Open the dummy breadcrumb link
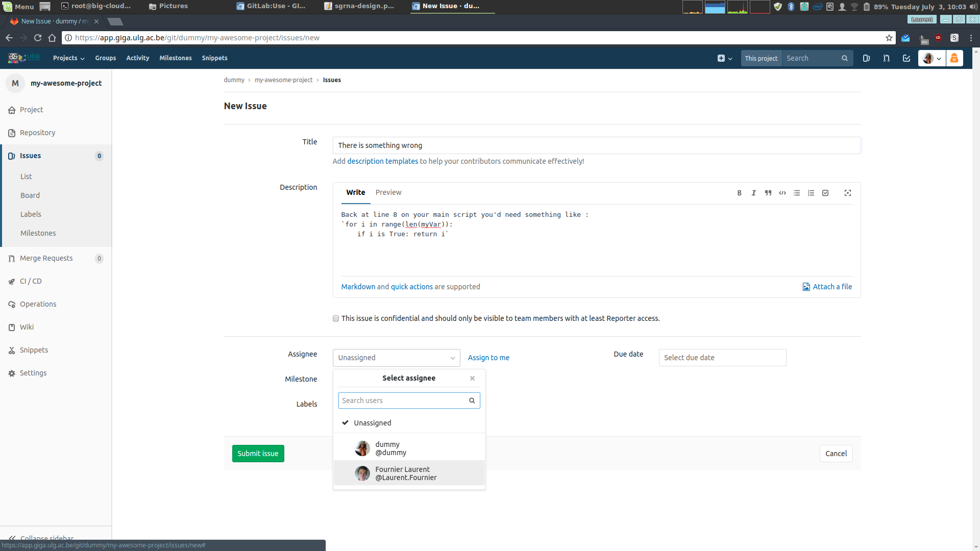Viewport: 980px width, 551px height. 234,80
